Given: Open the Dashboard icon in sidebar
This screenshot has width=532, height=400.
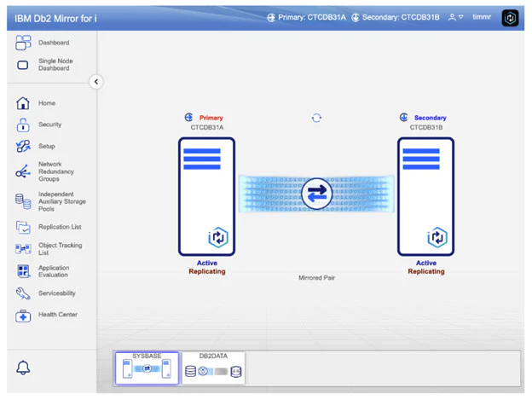Looking at the screenshot, I should (x=23, y=43).
